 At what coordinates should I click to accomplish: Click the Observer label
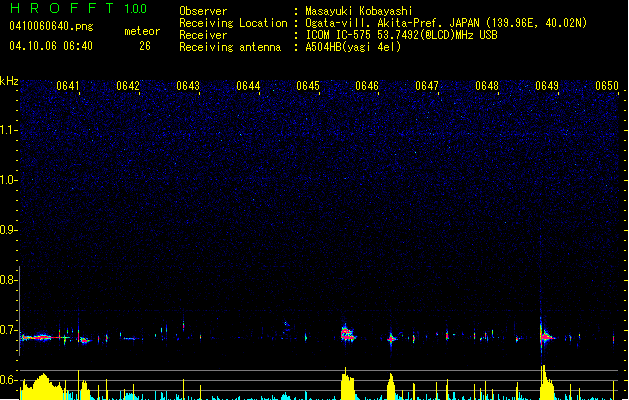click(203, 11)
